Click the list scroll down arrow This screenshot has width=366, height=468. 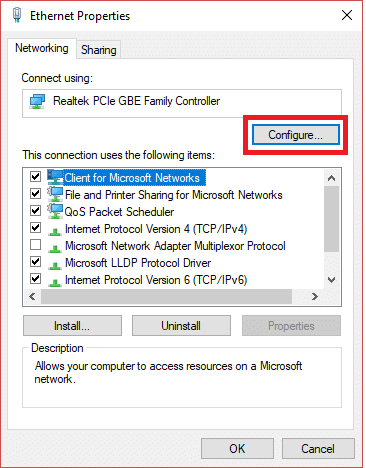[x=331, y=280]
